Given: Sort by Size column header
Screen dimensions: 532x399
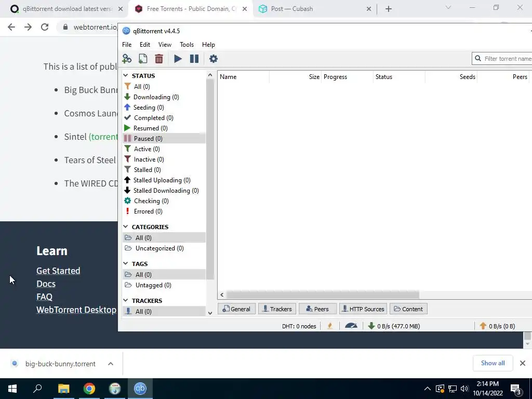Looking at the screenshot, I should (295, 77).
